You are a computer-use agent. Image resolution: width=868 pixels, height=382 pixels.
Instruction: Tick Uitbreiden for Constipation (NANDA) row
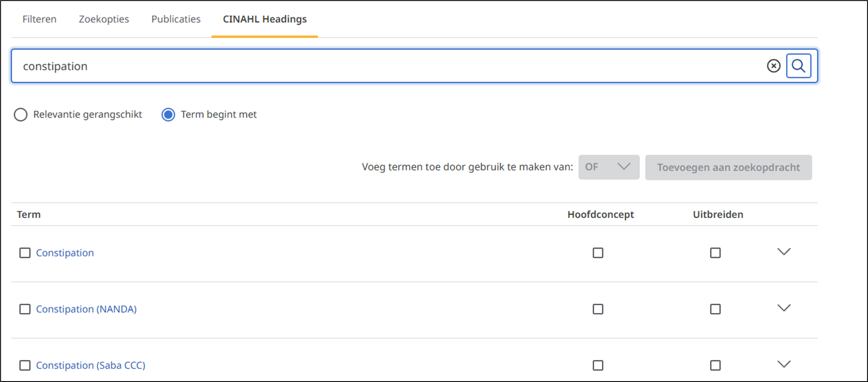pos(716,309)
